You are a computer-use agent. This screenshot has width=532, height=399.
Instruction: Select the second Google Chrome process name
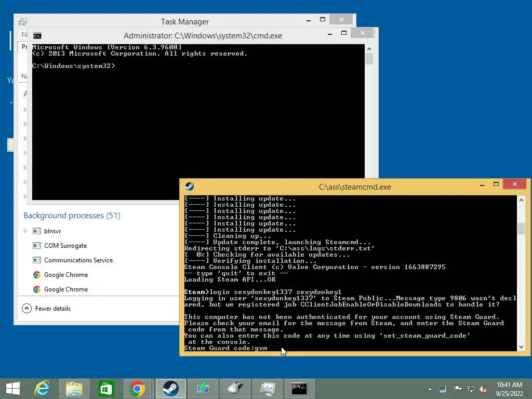point(66,289)
